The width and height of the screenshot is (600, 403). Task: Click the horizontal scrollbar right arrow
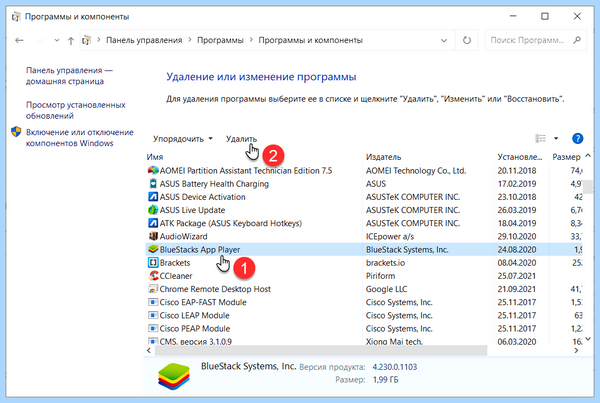tap(576, 350)
